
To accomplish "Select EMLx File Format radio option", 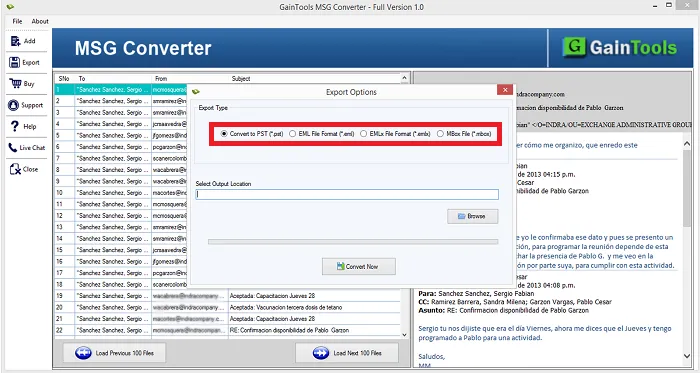I will [363, 133].
